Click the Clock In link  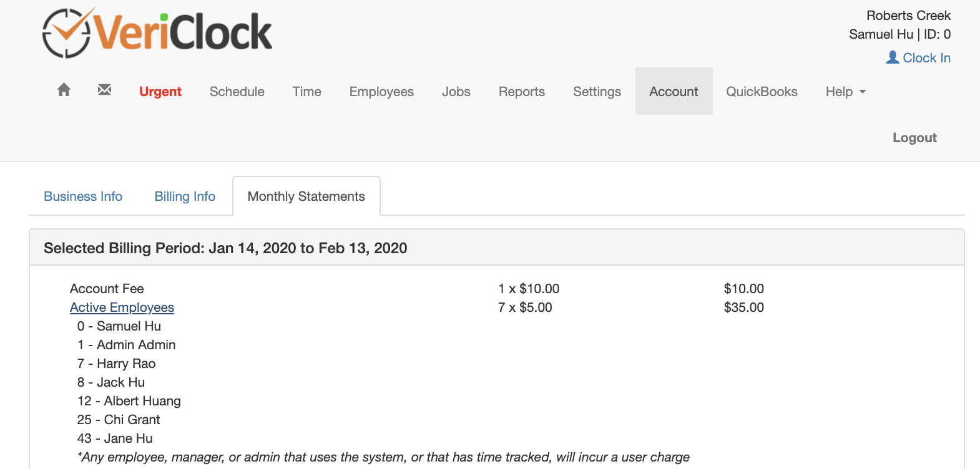[x=926, y=58]
